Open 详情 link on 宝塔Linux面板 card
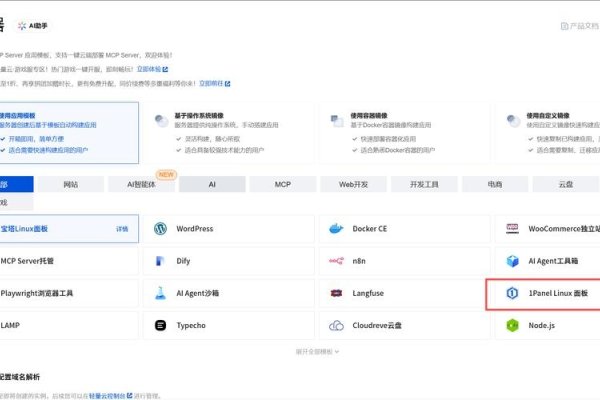Screen dimensions: 600x400 click(x=122, y=229)
